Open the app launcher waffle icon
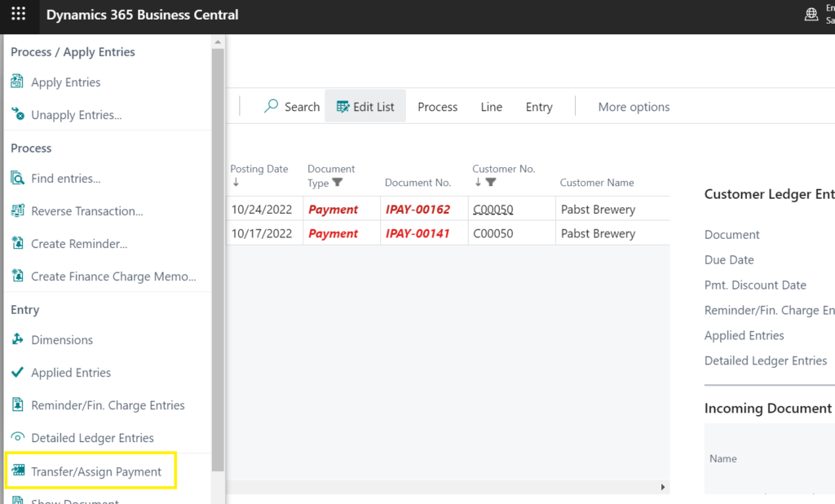 click(x=18, y=15)
